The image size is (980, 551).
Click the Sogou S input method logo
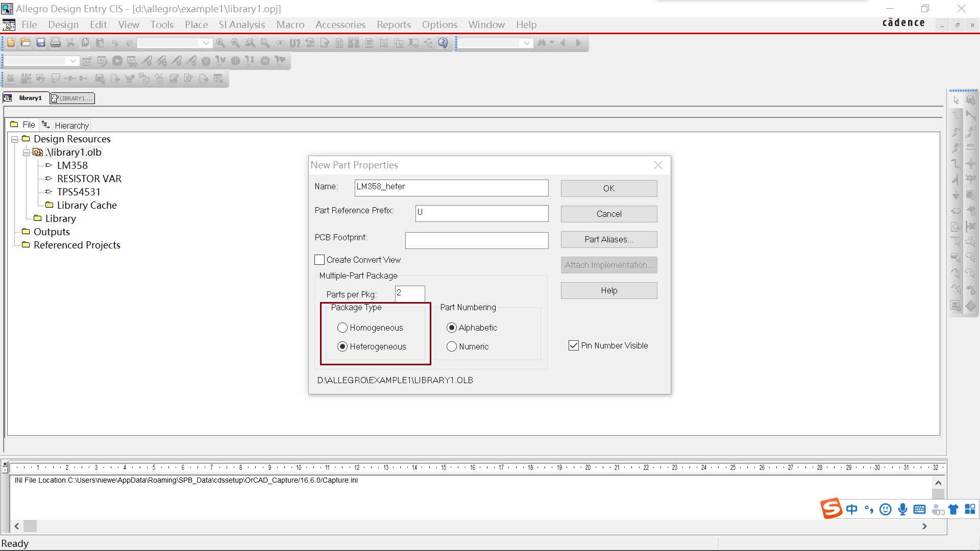(x=831, y=508)
